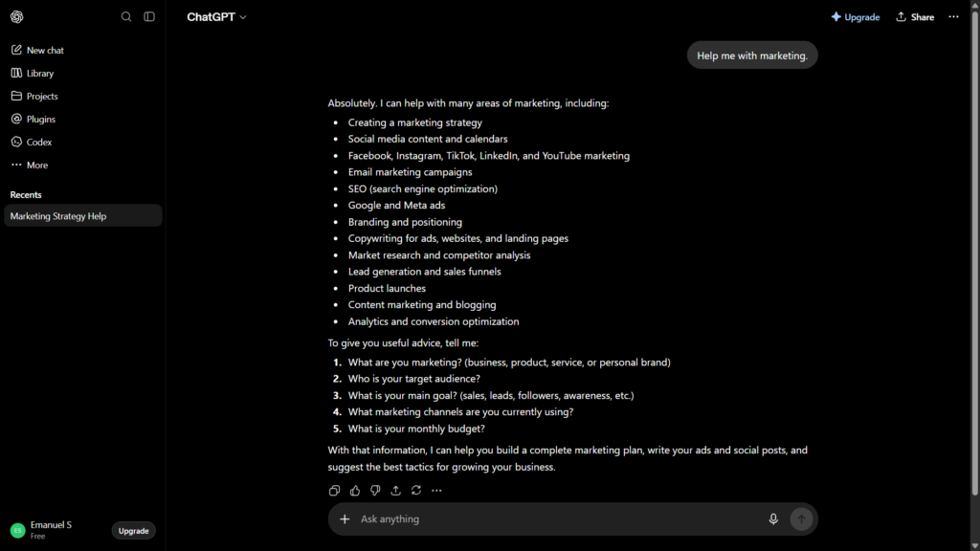Share the response via upload icon

pyautogui.click(x=395, y=491)
